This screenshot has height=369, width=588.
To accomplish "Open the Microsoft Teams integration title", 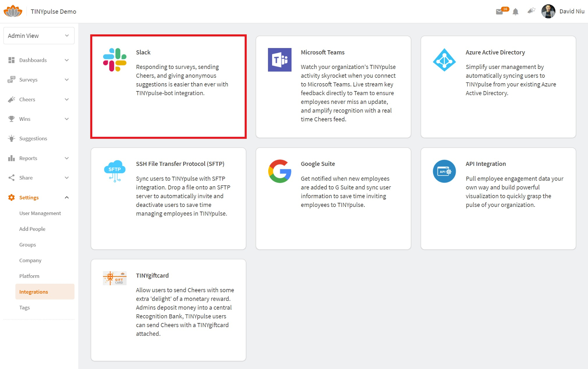I will click(323, 52).
